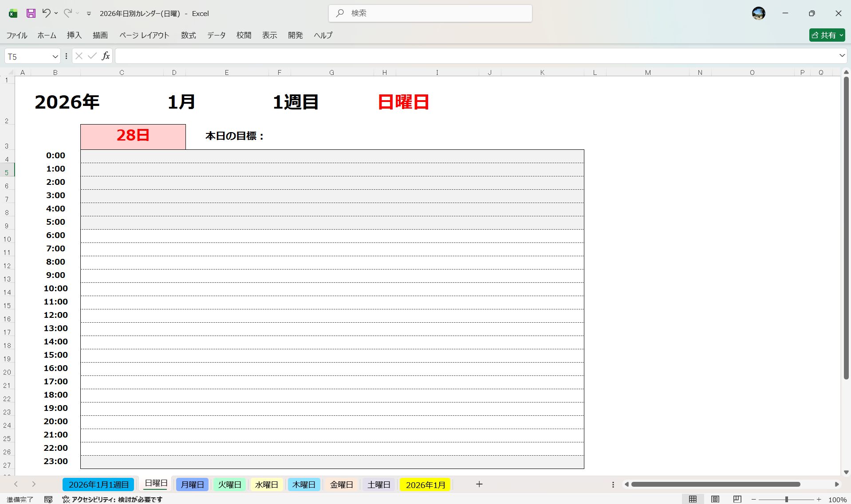The width and height of the screenshot is (851, 504).
Task: Switch to the 月曜日 sheet tab
Action: pos(192,484)
